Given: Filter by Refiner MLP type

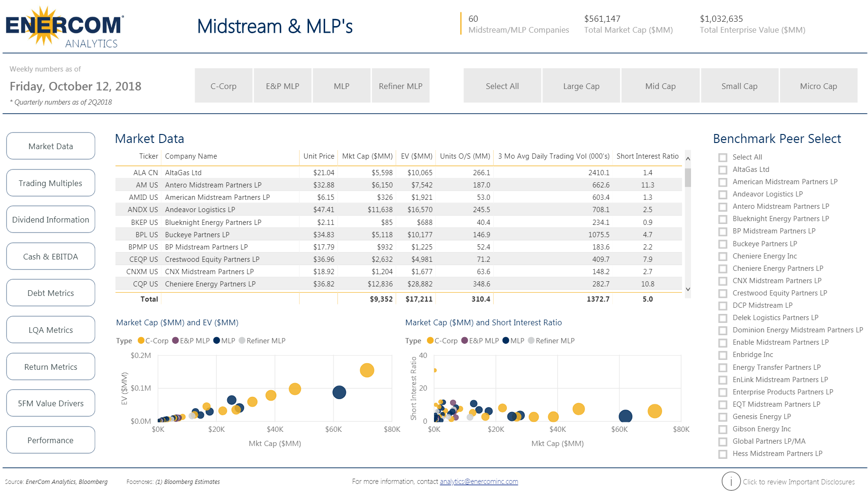Looking at the screenshot, I should (400, 86).
